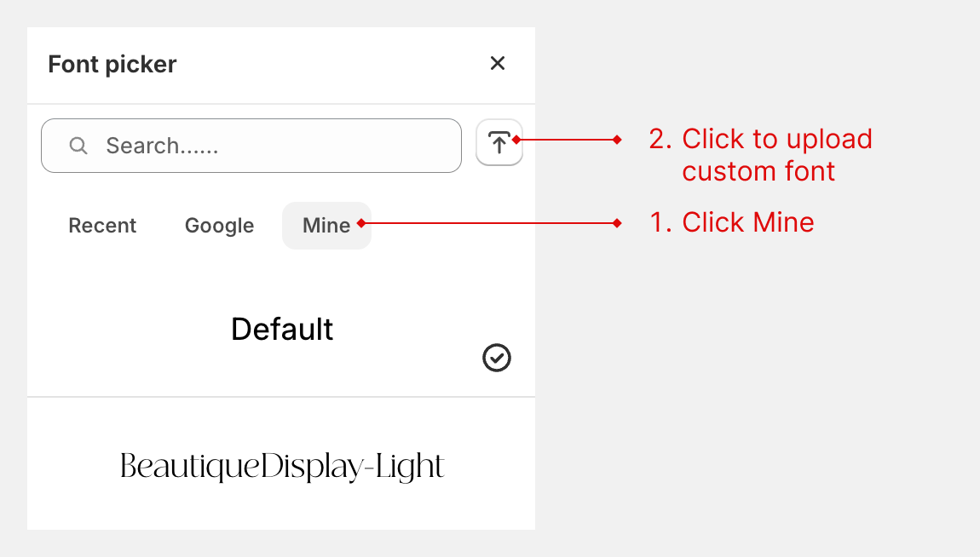Toggle selection of BeautiqueDisplay-Light font

281,464
